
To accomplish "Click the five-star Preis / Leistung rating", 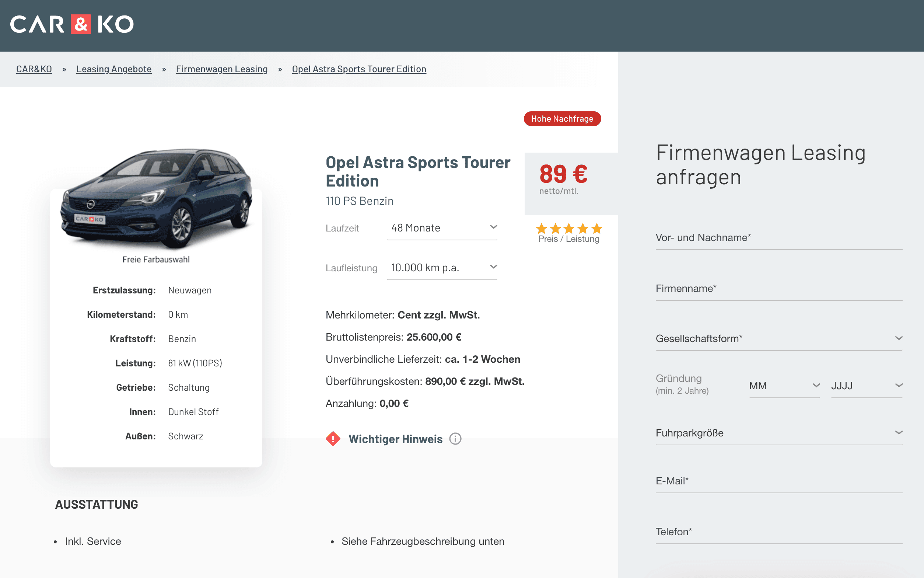I will (x=569, y=229).
